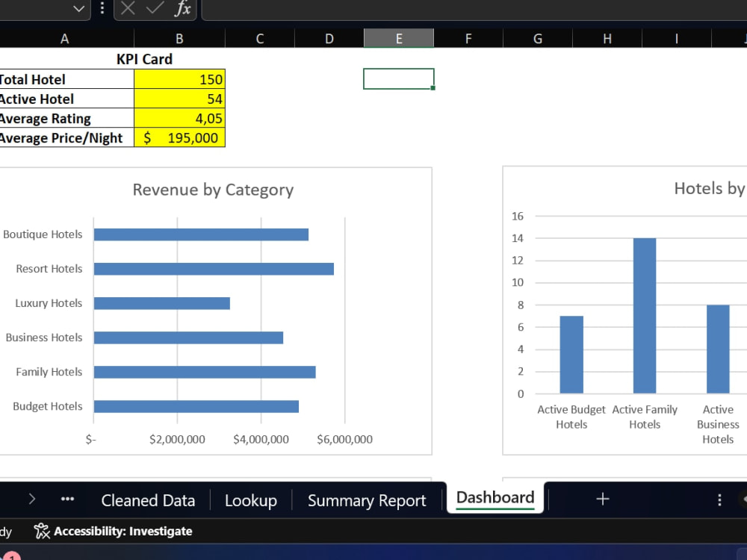Click the formula bar options dots
747x560 pixels.
coord(102,8)
